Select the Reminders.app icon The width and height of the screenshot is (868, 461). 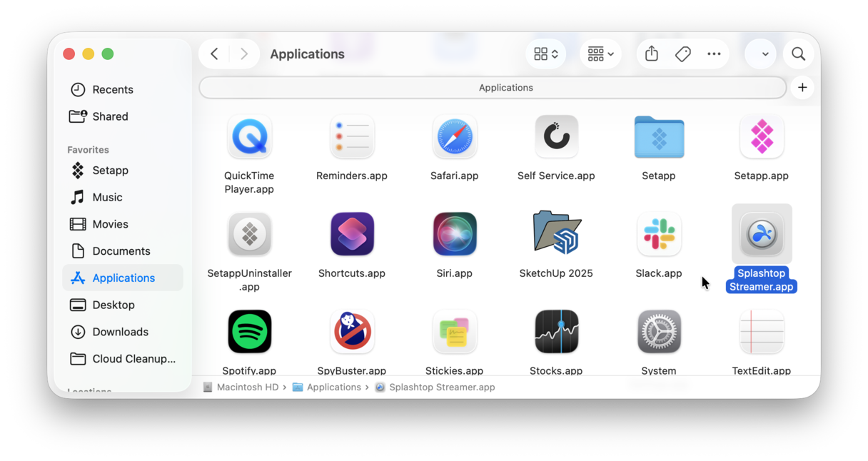(x=352, y=136)
